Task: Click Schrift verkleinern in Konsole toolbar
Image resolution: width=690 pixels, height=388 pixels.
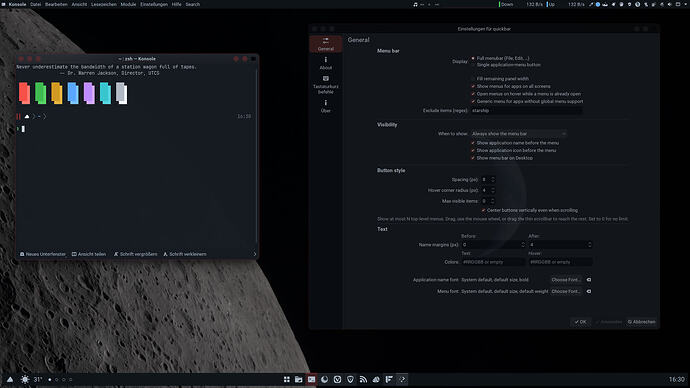Action: (185, 254)
